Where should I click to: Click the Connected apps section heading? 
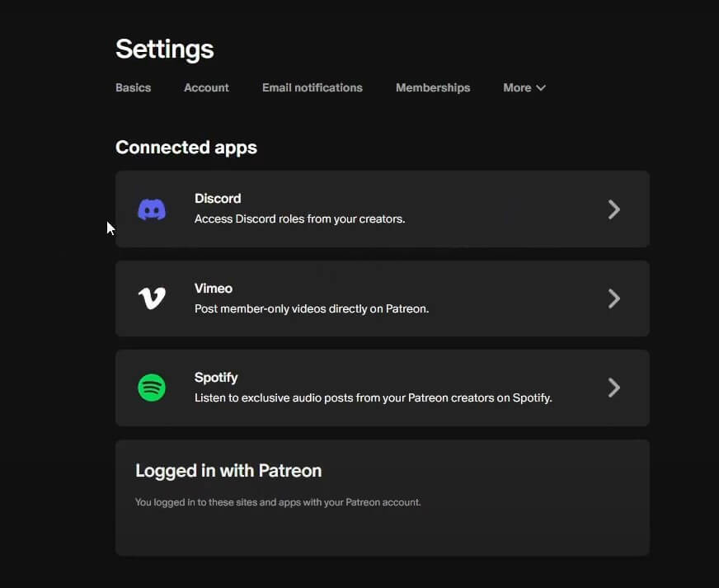[x=186, y=148]
